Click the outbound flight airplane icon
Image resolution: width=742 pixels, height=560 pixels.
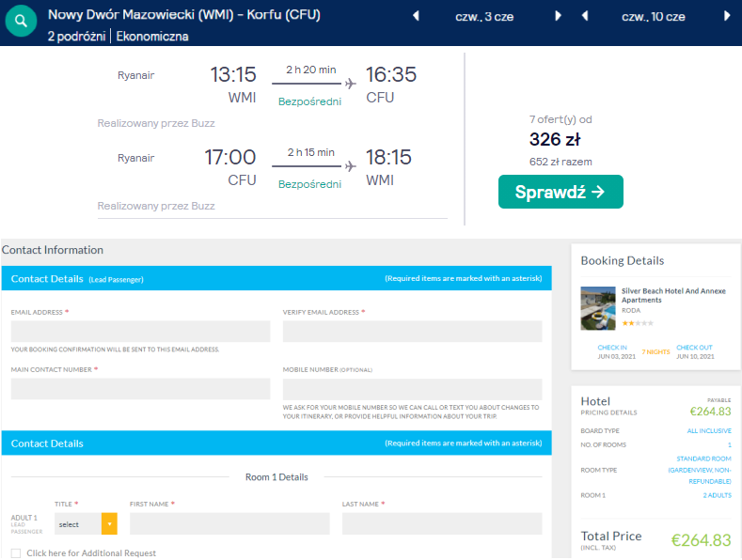pyautogui.click(x=350, y=84)
